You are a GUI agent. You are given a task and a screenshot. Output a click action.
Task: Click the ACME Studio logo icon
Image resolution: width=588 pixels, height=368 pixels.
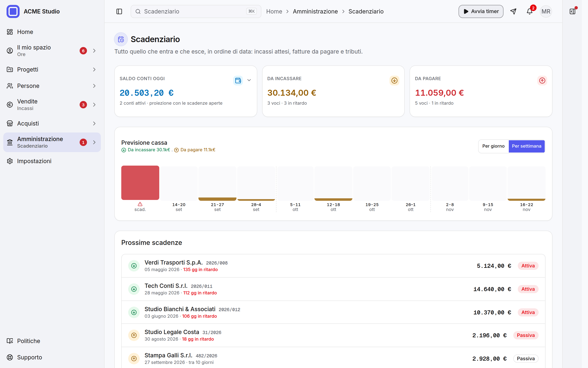pyautogui.click(x=13, y=11)
